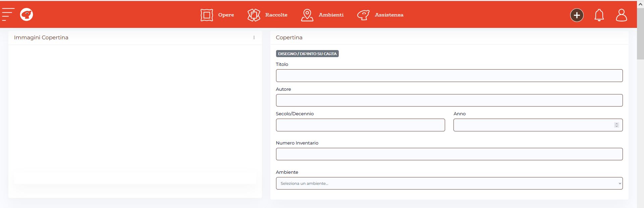644x208 pixels.
Task: Click the Anno number spinner arrows
Action: pyautogui.click(x=616, y=125)
